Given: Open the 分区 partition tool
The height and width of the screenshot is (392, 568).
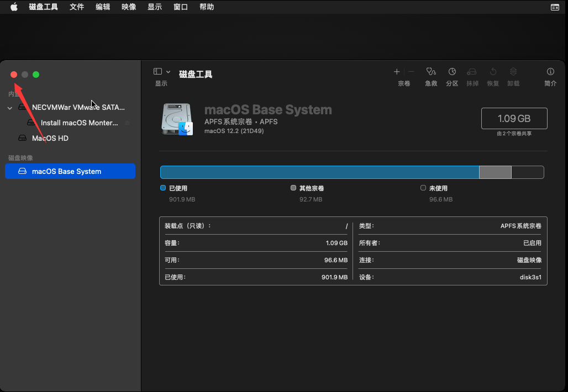Looking at the screenshot, I should tap(452, 77).
